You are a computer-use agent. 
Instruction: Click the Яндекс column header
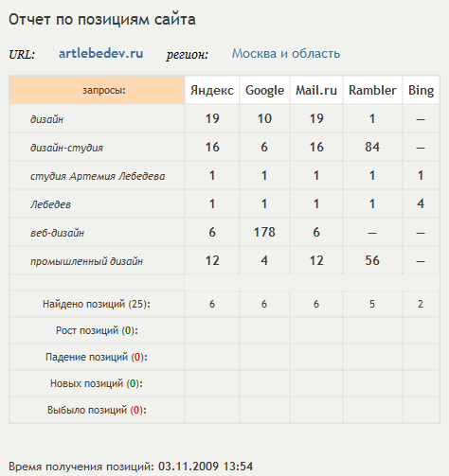pyautogui.click(x=212, y=91)
